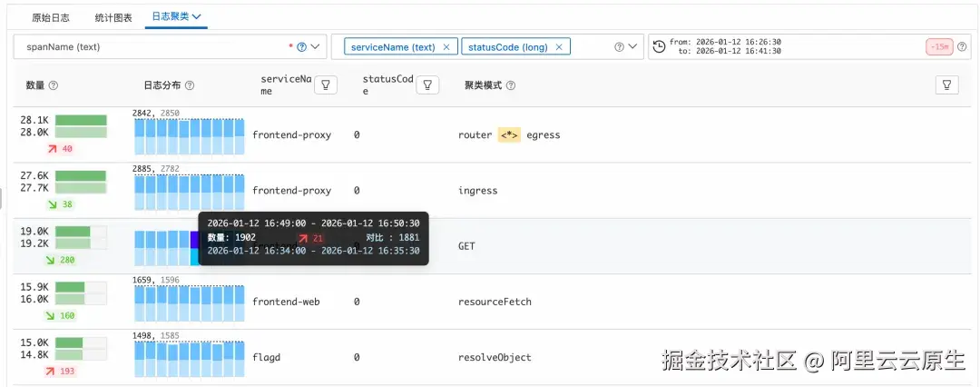Show help for 日志分布 column

tap(190, 85)
